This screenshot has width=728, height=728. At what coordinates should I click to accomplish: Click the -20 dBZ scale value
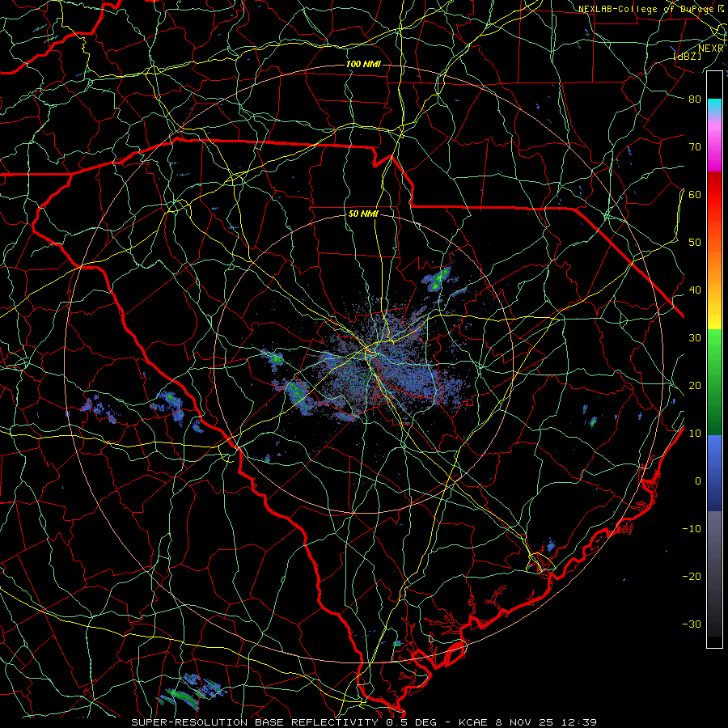tap(692, 576)
